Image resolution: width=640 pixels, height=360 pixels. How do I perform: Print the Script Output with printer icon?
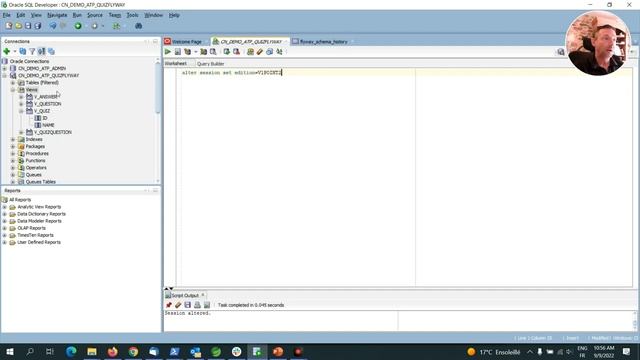198,305
